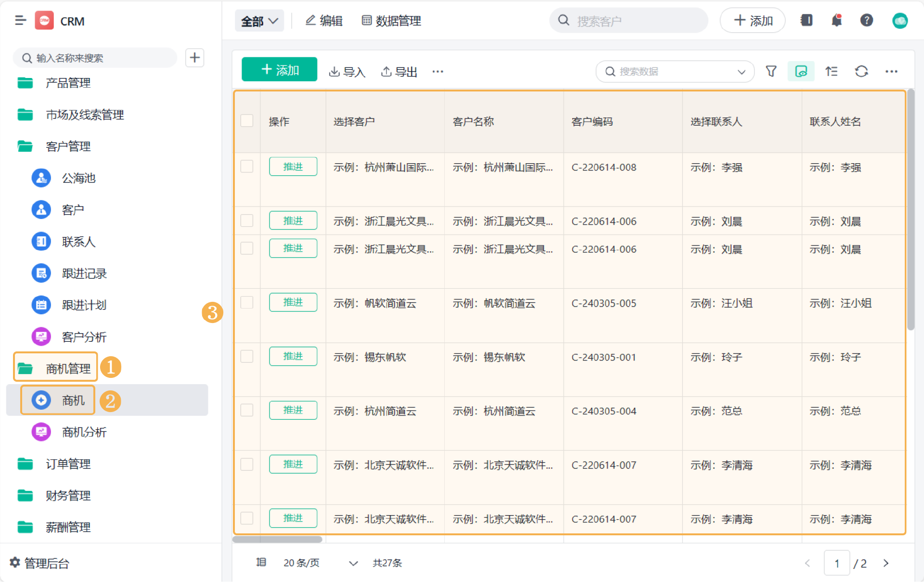Tick checkbox for C-220614-008 row
Image resolution: width=924 pixels, height=582 pixels.
pos(247,167)
